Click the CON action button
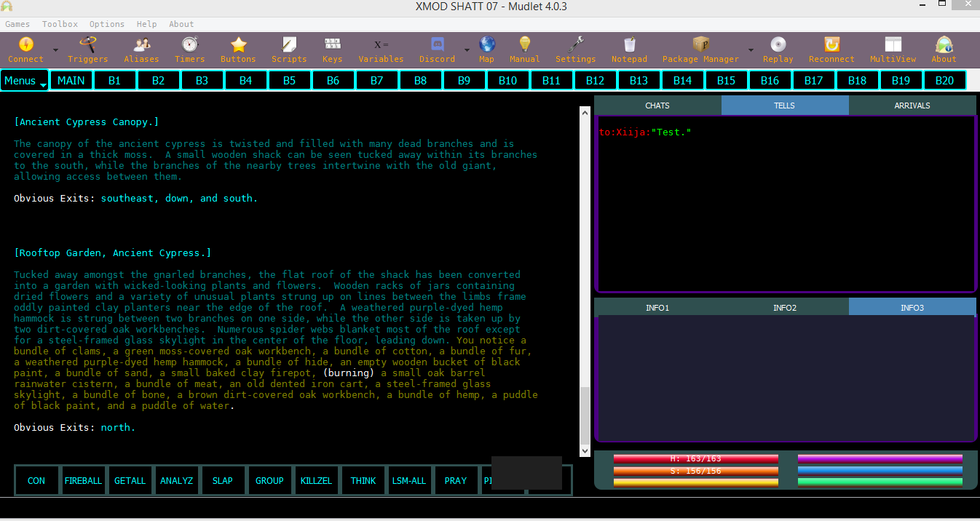This screenshot has height=521, width=980. tap(36, 480)
